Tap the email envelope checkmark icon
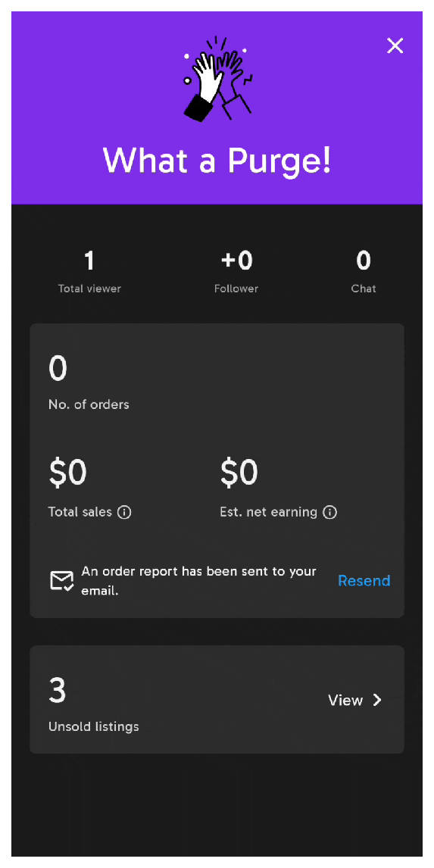Image resolution: width=434 pixels, height=868 pixels. [61, 581]
